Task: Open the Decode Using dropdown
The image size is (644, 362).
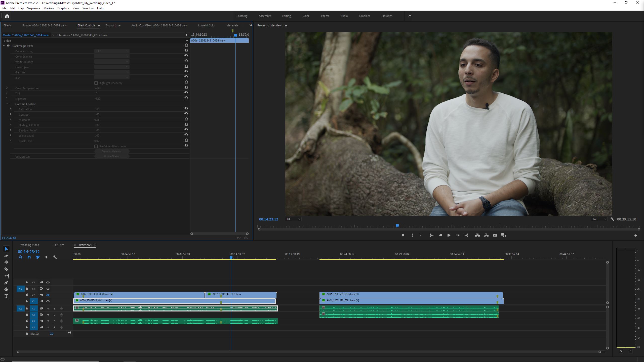Action: (x=112, y=51)
